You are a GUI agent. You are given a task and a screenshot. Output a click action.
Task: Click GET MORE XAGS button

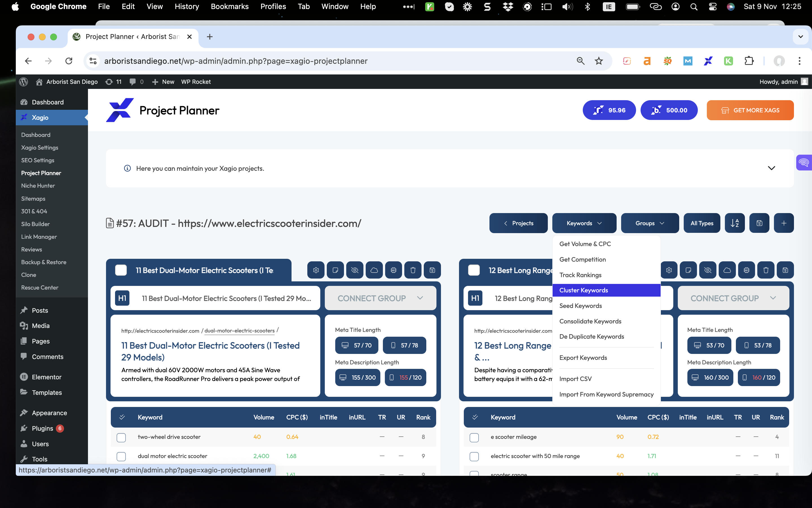pos(750,110)
